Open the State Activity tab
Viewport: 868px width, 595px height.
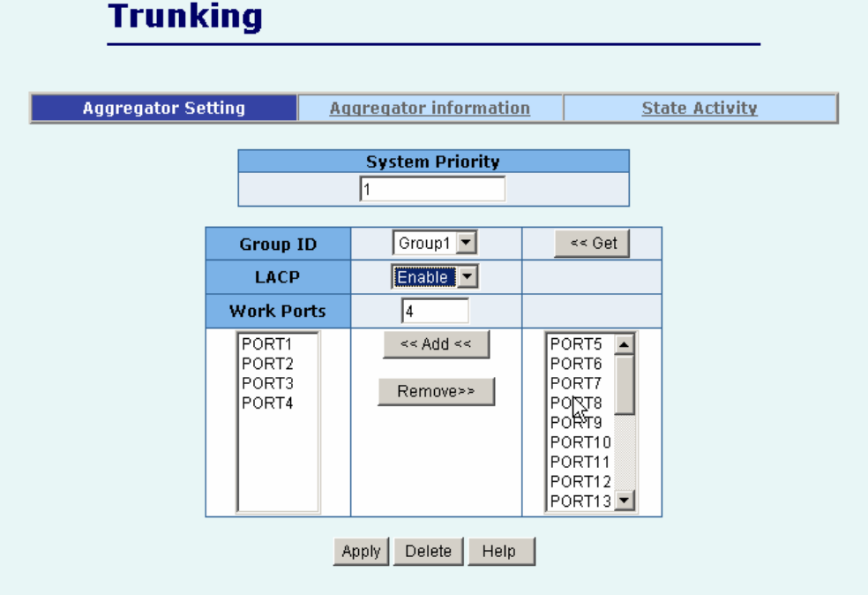(x=700, y=109)
